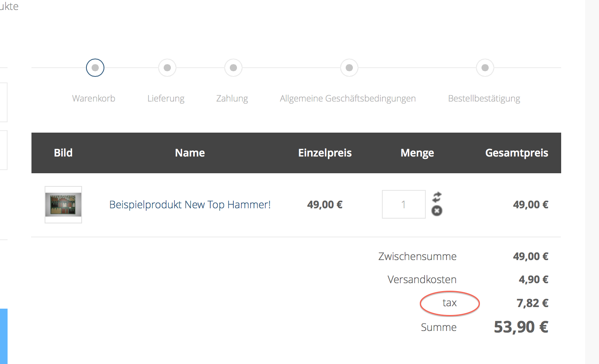Screen dimensions: 599x364
Task: Click the circled tax label
Action: coord(450,303)
